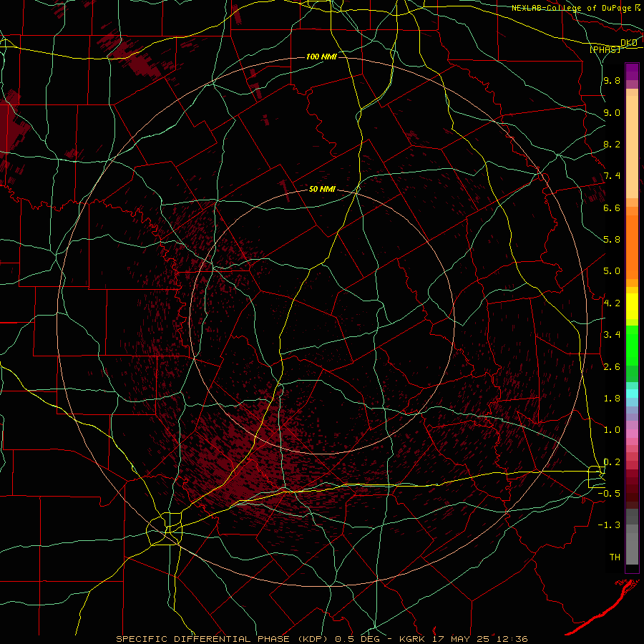The height and width of the screenshot is (644, 644).
Task: Click the bright orange scale swatch
Action: tap(632, 247)
